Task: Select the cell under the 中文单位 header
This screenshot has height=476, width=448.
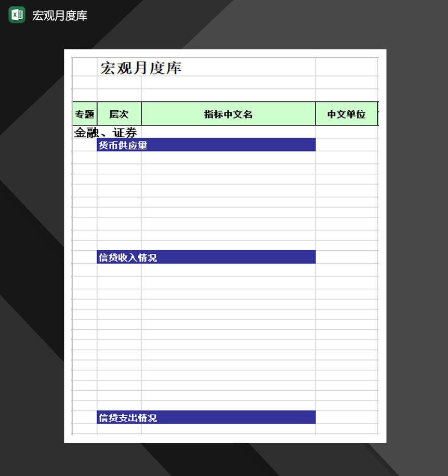Action: pos(346,132)
